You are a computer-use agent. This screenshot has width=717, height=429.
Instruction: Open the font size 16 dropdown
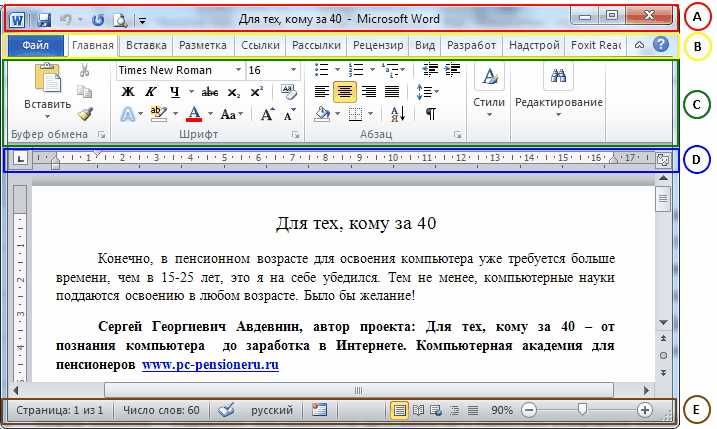pos(291,70)
